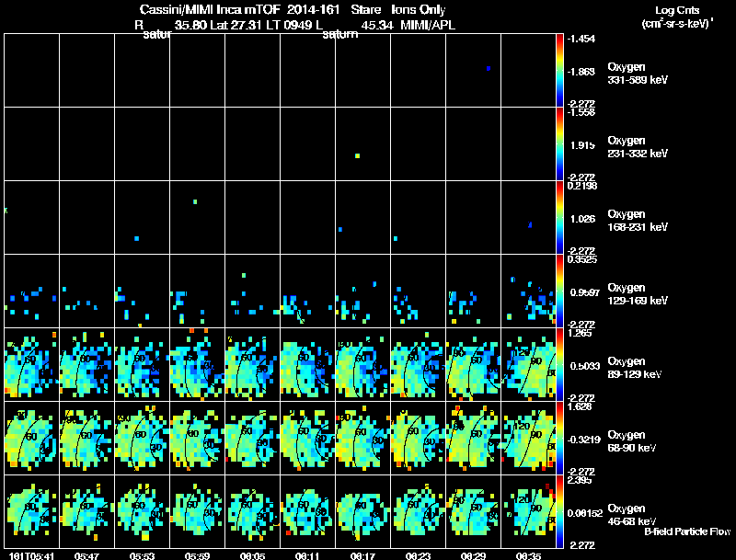Click the 89-129 keV panel at 05:41
The height and width of the screenshot is (560, 736).
click(31, 364)
